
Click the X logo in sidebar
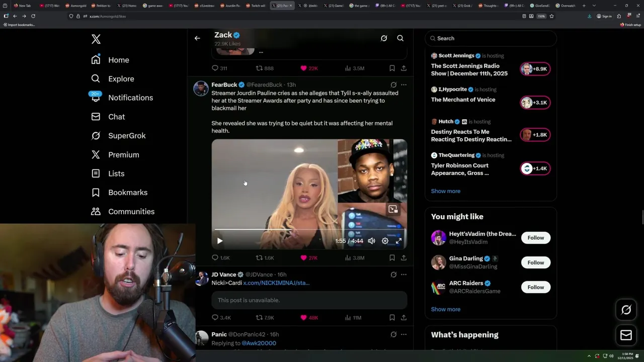96,39
